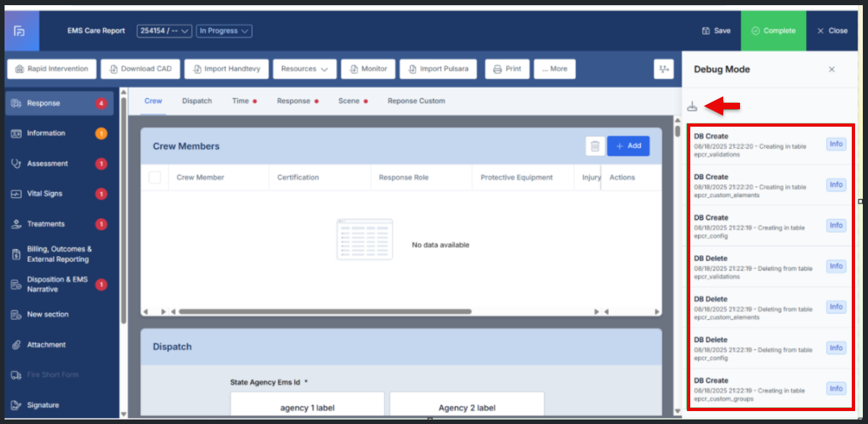Open the Treatments section in sidebar

(x=45, y=224)
